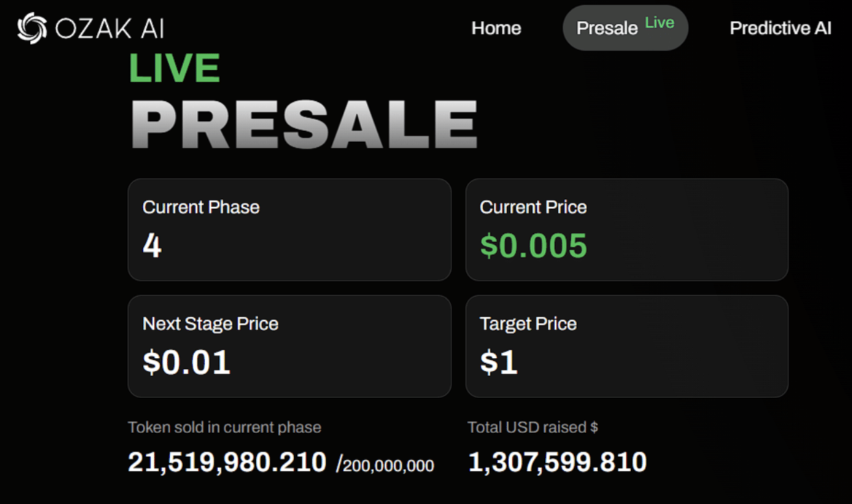Select the Current Phase card

289,229
